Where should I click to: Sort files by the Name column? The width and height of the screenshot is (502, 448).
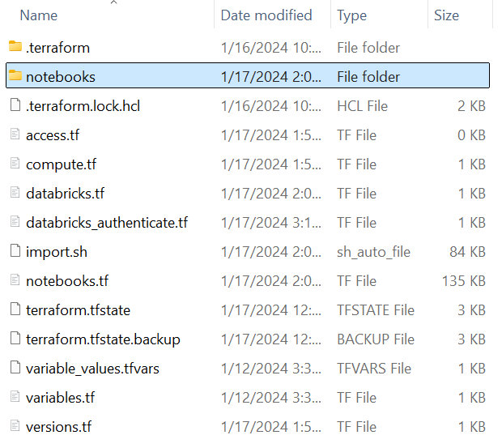coord(39,15)
